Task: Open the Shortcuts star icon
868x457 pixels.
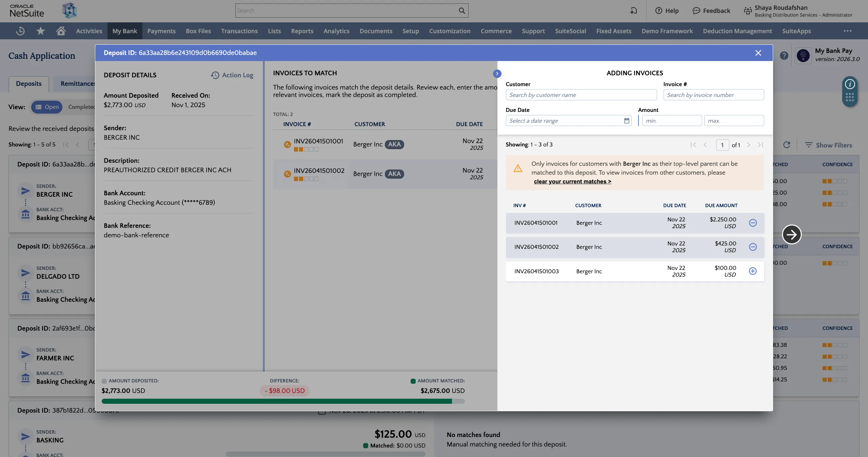Action: point(41,31)
